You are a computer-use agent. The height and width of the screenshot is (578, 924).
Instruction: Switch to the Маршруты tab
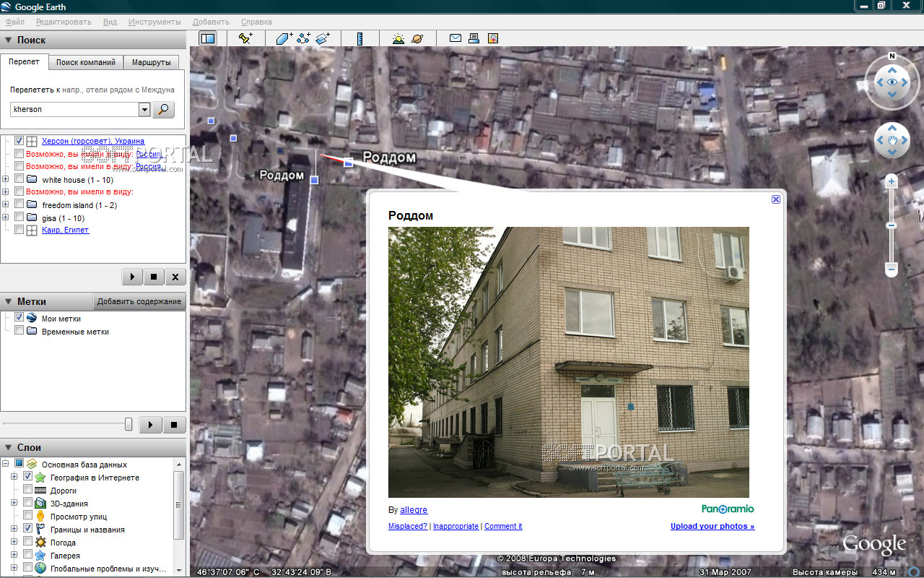pos(151,62)
